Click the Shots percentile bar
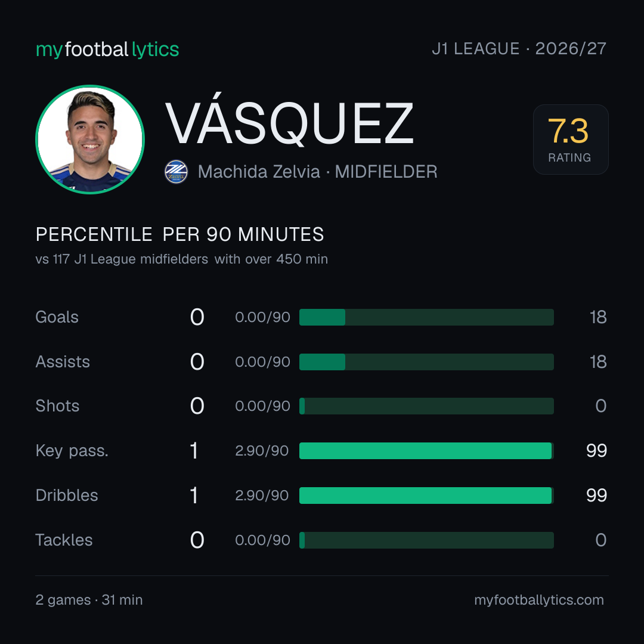The height and width of the screenshot is (644, 644). pos(426,406)
